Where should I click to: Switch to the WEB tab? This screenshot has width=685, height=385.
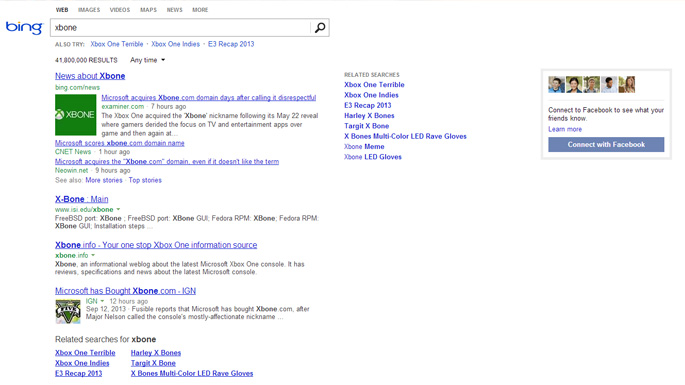click(x=62, y=10)
